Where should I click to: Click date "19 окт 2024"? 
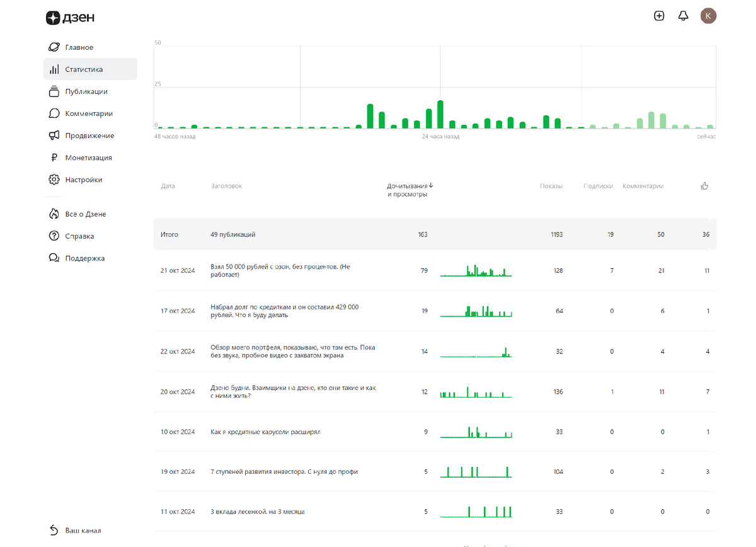pos(178,472)
